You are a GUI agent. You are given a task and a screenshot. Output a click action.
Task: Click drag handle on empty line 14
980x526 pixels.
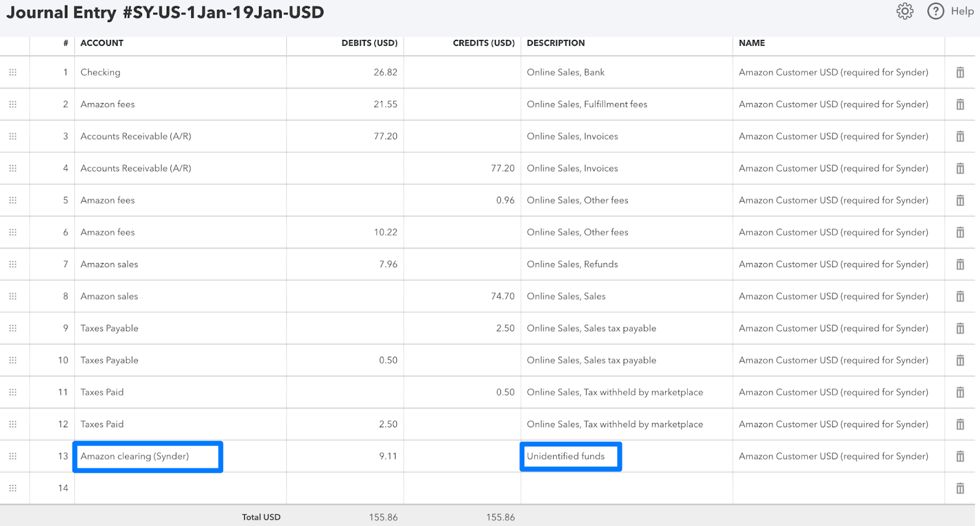click(x=13, y=488)
